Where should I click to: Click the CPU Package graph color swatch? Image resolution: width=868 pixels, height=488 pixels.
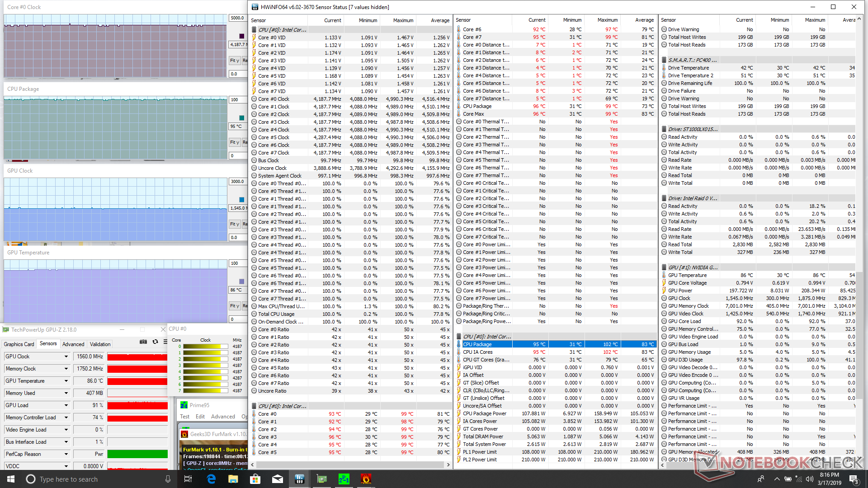(242, 118)
